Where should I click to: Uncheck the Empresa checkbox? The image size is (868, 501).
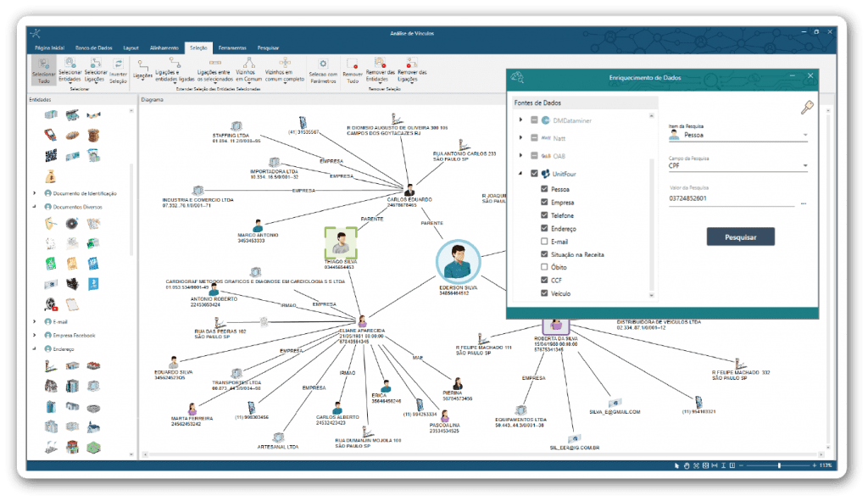pyautogui.click(x=544, y=202)
